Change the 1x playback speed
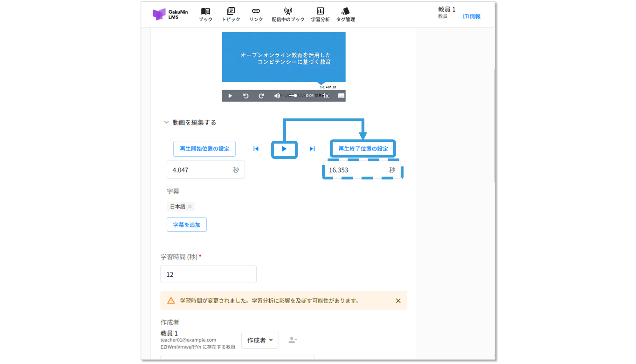Image resolution: width=636 pixels, height=364 pixels. (x=326, y=96)
